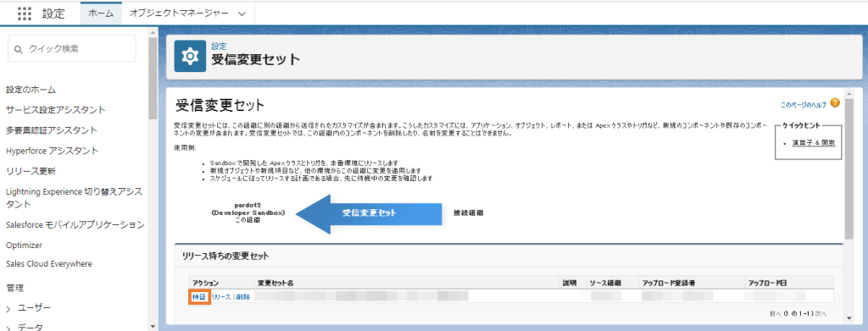Viewport: 868px width, 331px height.
Task: Open サービス設定アシスタント in the sidebar
Action: pyautogui.click(x=55, y=109)
